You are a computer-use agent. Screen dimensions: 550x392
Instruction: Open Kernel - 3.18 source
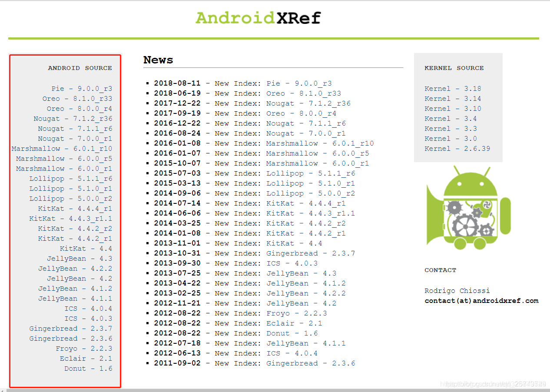click(453, 89)
